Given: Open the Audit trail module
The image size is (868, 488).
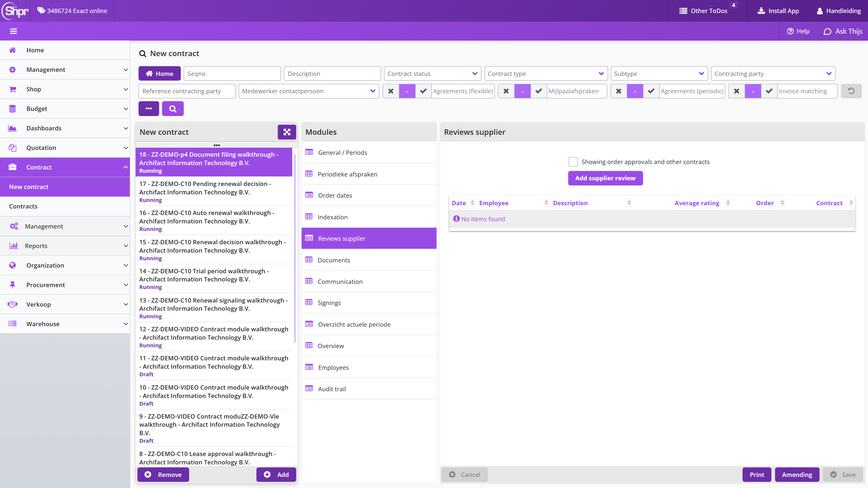Looking at the screenshot, I should (x=369, y=389).
